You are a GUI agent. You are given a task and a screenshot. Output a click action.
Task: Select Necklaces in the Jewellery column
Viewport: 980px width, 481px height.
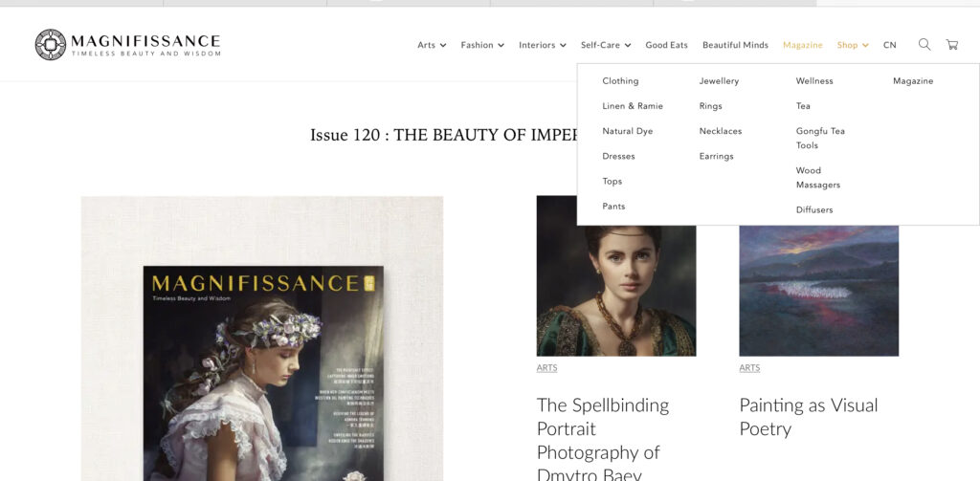click(720, 131)
